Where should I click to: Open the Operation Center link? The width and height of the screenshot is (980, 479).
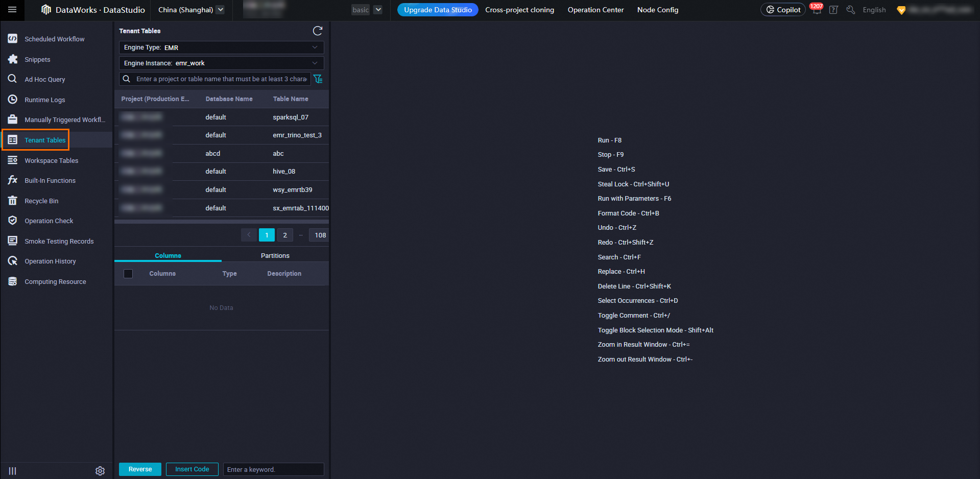596,10
